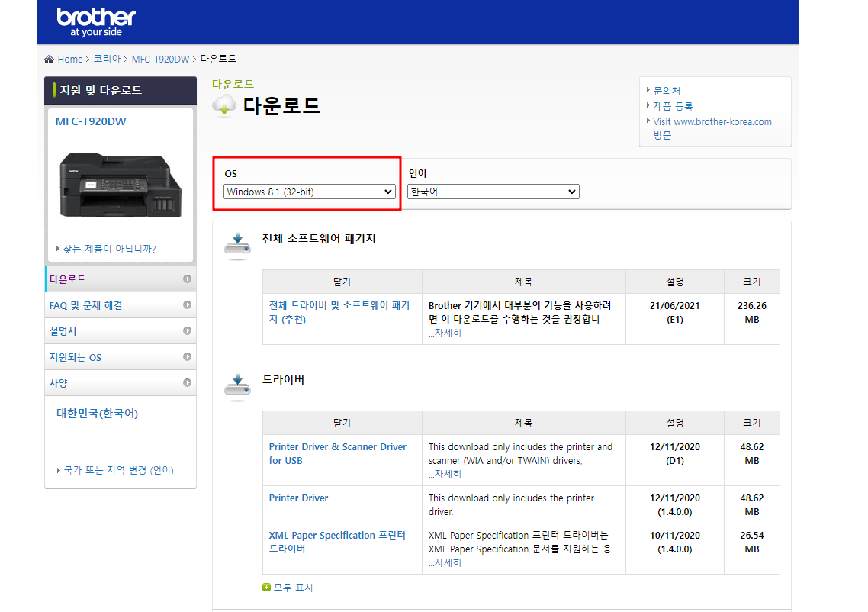Click the Home house icon in breadcrumb
Image resolution: width=868 pixels, height=612 pixels.
coord(50,59)
